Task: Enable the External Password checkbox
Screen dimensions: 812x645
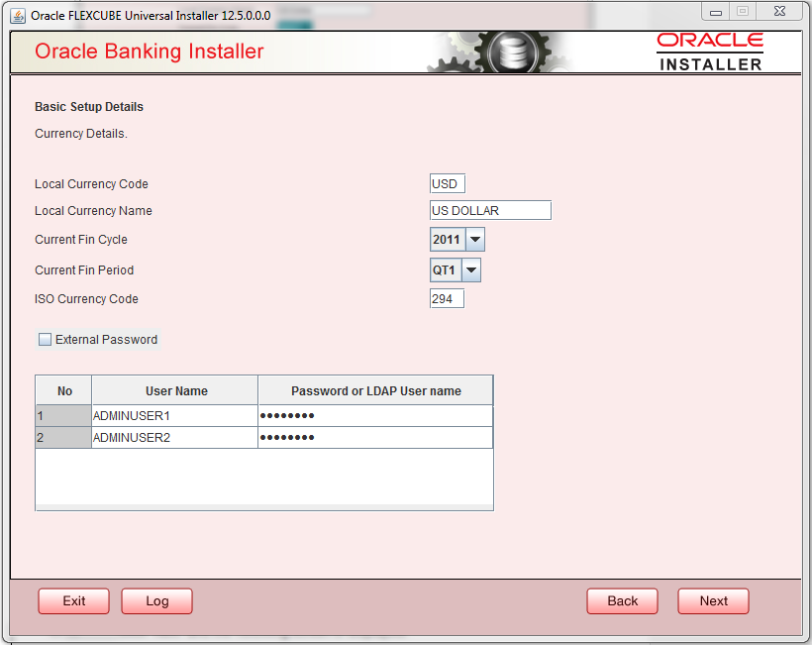Action: coord(45,339)
